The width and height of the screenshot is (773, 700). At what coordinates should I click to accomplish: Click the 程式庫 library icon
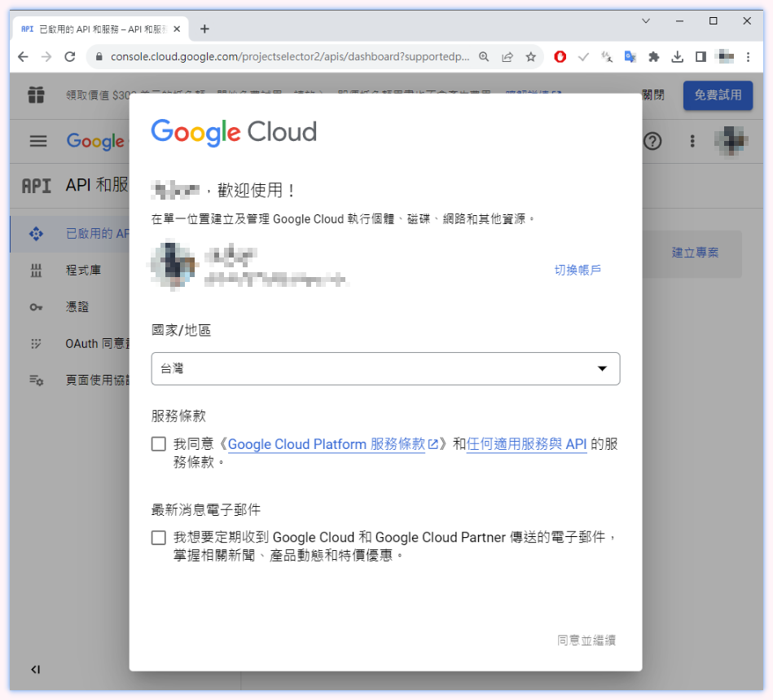pyautogui.click(x=36, y=271)
